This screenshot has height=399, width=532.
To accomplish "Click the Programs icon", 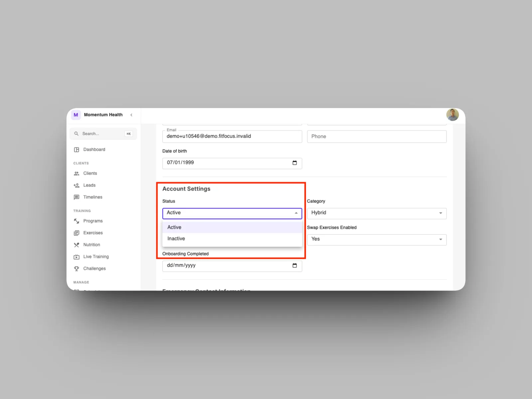I will click(x=76, y=221).
